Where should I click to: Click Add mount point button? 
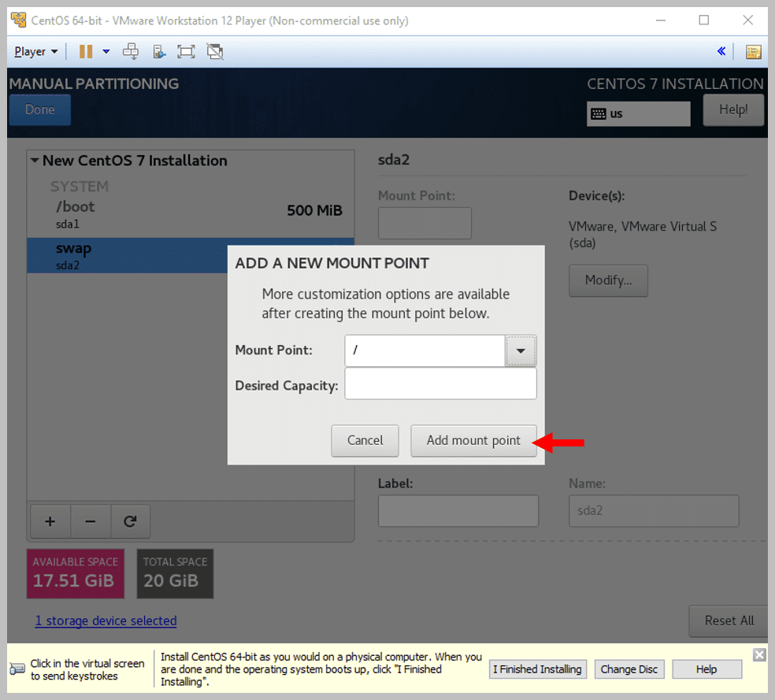pos(473,440)
